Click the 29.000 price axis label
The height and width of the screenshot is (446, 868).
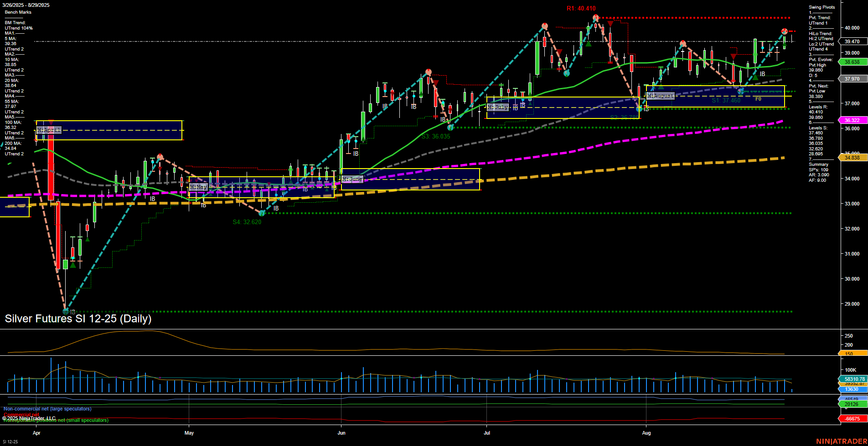(852, 304)
